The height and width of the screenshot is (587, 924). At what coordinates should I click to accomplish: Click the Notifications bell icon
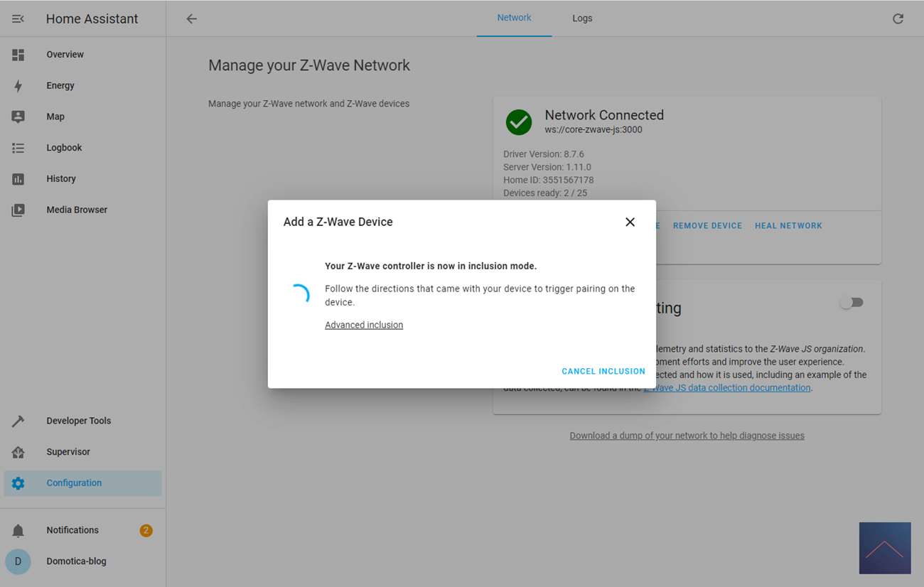(18, 531)
